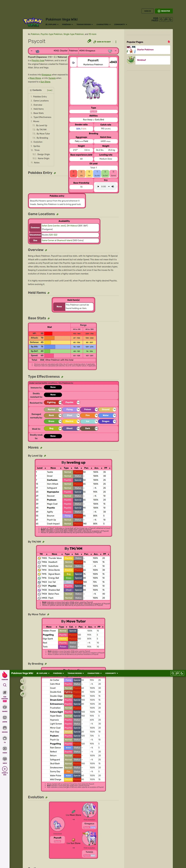The height and width of the screenshot is (868, 186).
Task: Open Games in the Fandom sidebar
Action: pos(5,708)
